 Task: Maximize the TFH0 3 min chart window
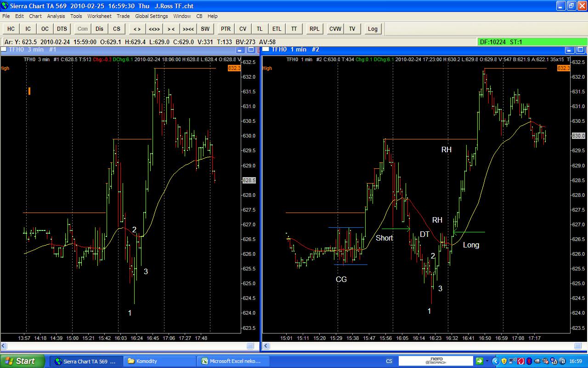[x=251, y=50]
